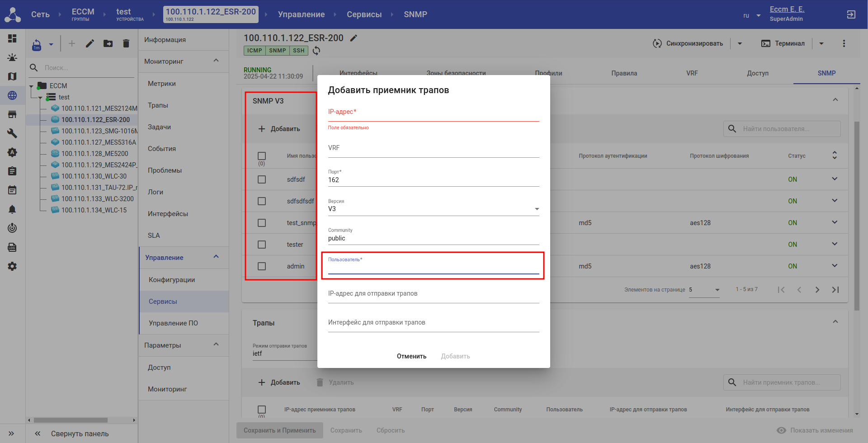Image resolution: width=868 pixels, height=443 pixels.
Task: Expand row details for first user sdfsdf
Action: pos(835,179)
